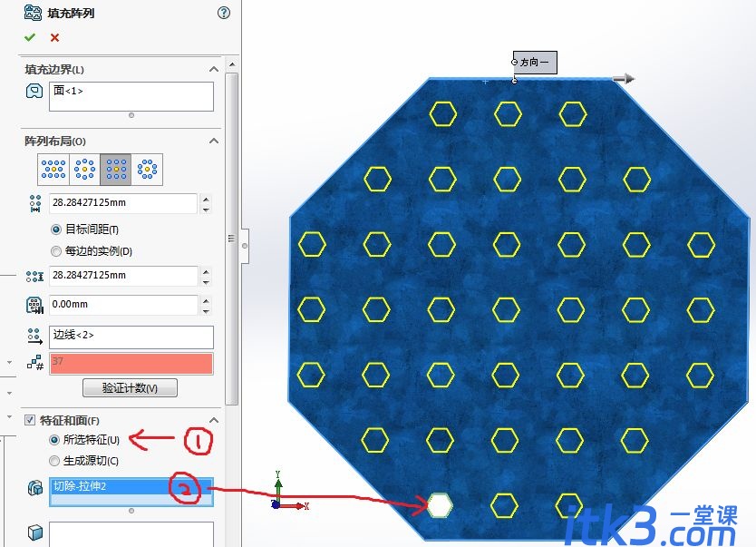Select perforation pattern layout icon
Viewport: 756px width, 547px height.
click(53, 170)
